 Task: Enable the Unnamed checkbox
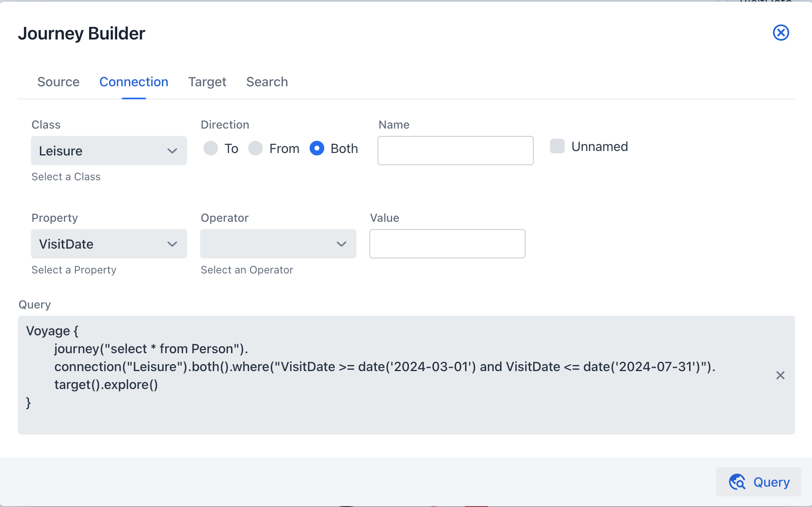click(x=557, y=146)
